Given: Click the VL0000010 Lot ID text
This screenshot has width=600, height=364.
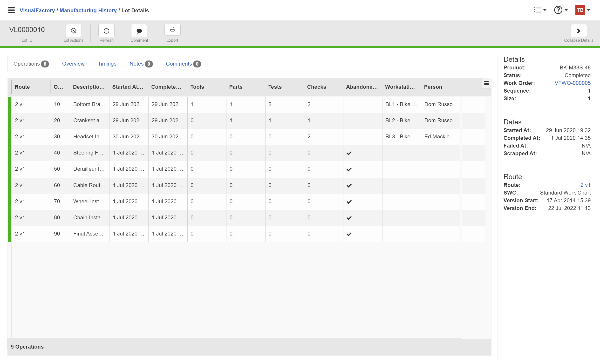Looking at the screenshot, I should pos(27,30).
